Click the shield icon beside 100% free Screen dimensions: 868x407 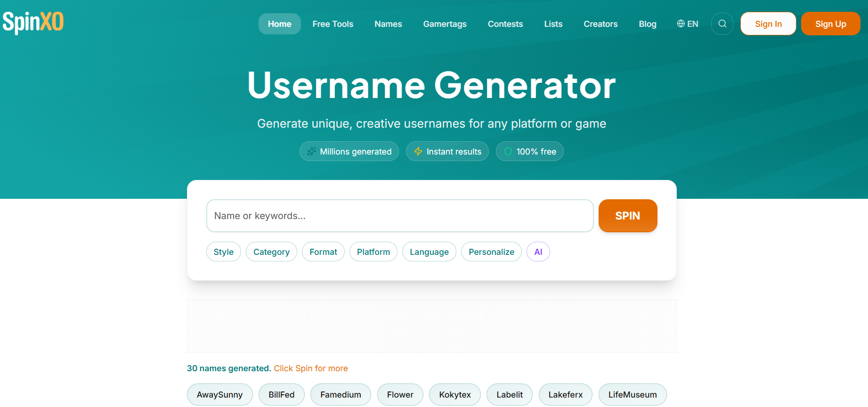[508, 151]
